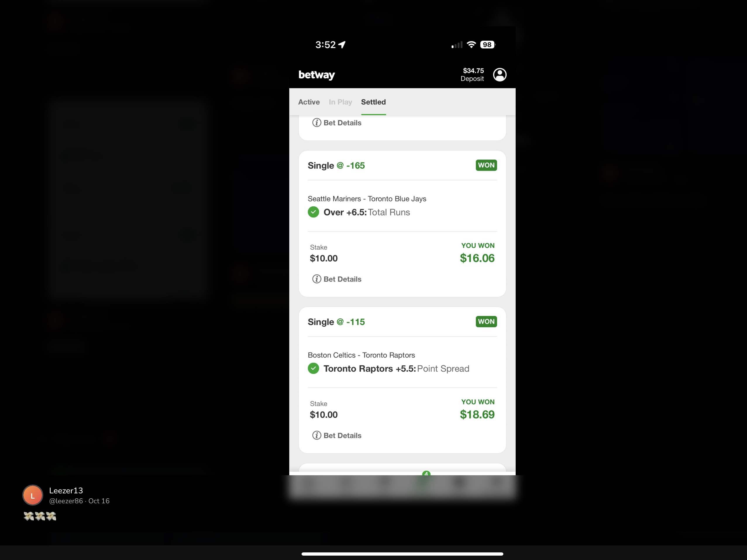Click the WON badge on the -165 bet
747x560 pixels.
[x=486, y=165]
